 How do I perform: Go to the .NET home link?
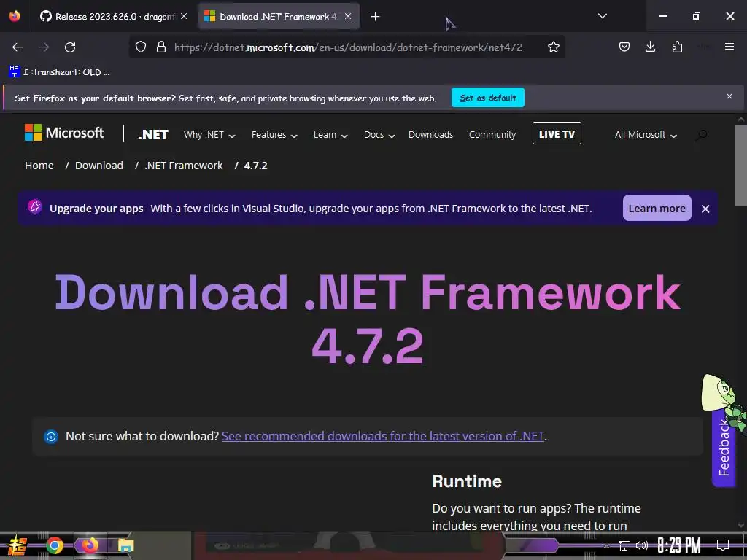[x=153, y=135]
